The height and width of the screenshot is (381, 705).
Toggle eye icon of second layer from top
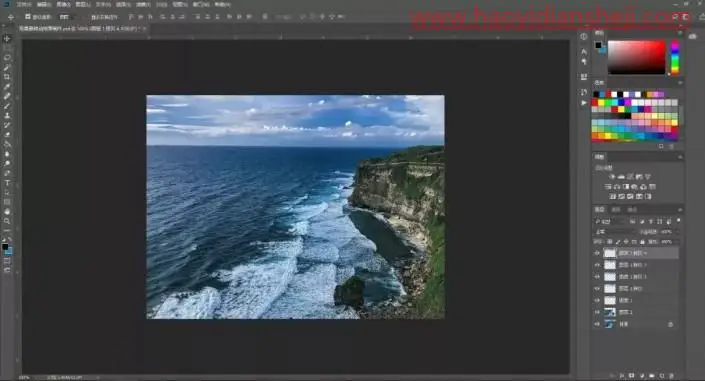(597, 265)
